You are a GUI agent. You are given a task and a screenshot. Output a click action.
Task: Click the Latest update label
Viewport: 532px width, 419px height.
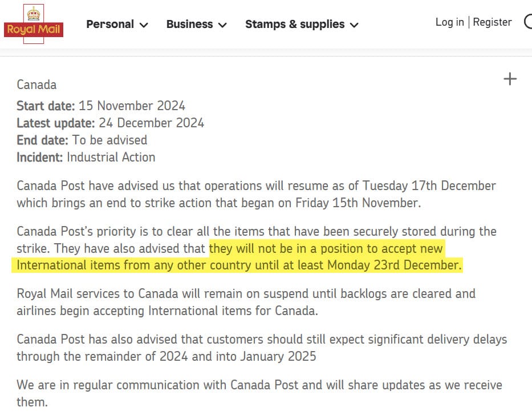[x=55, y=123]
